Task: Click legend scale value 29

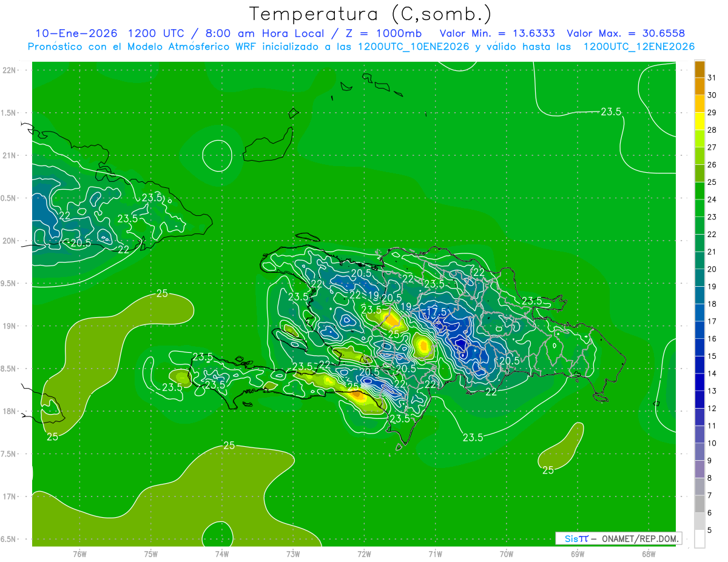Action: click(712, 113)
